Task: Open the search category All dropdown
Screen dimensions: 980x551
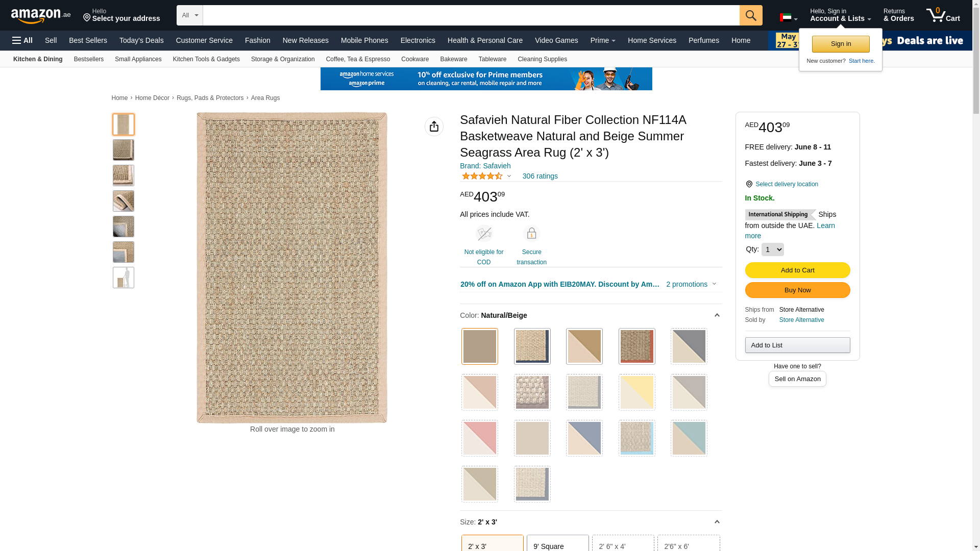Action: pyautogui.click(x=189, y=15)
